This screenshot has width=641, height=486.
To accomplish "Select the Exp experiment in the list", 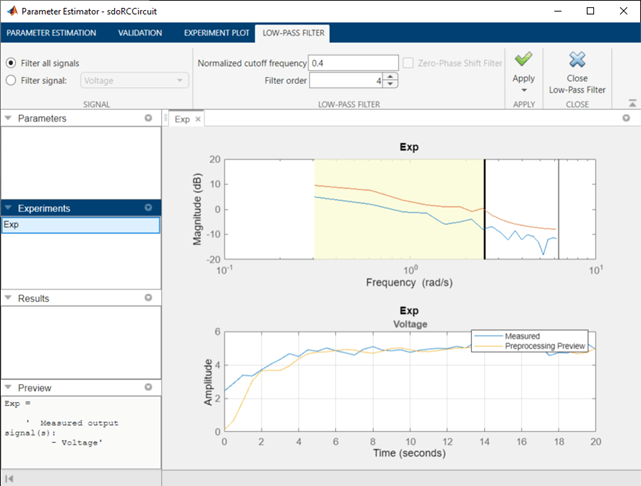I will 80,225.
